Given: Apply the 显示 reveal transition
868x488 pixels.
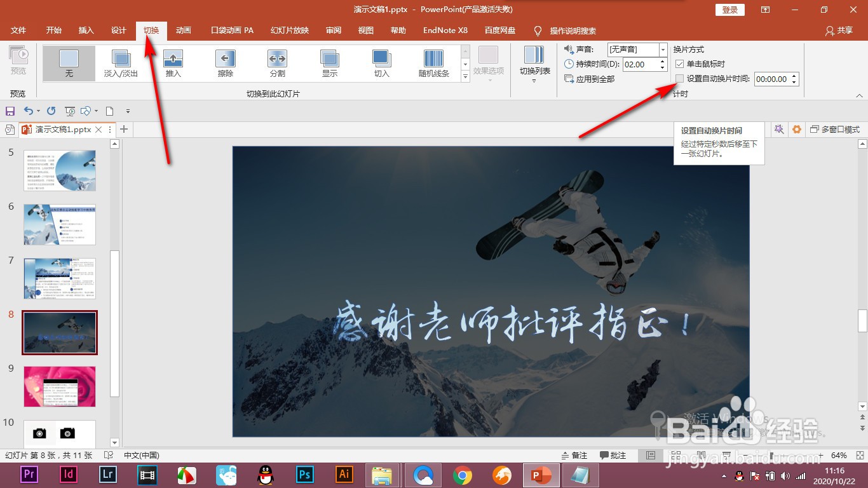Looking at the screenshot, I should point(329,64).
